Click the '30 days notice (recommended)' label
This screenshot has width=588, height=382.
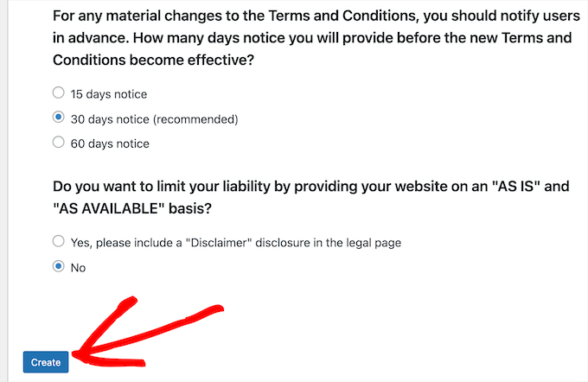coord(154,119)
